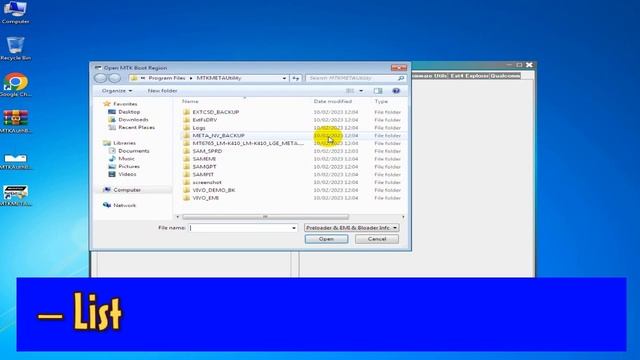Sort by the Name column header

pos(190,101)
